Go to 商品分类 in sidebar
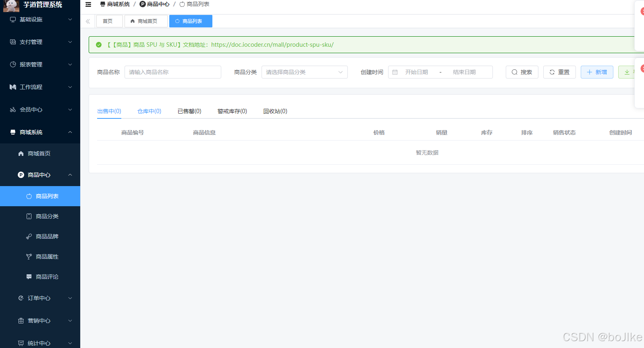This screenshot has width=644, height=348. click(47, 216)
